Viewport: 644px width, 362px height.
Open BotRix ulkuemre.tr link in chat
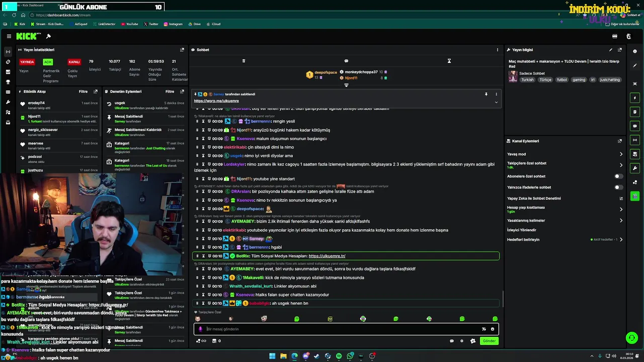click(327, 256)
